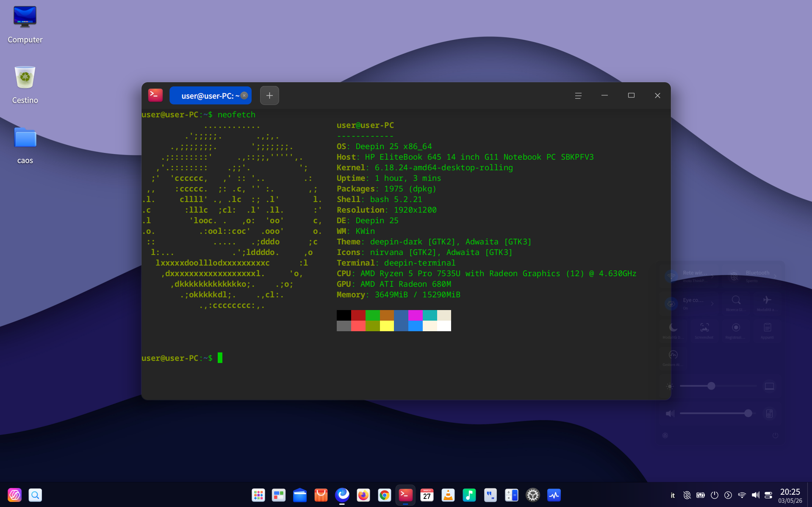Toggle dark mode moon tile in quick panel

point(673,330)
